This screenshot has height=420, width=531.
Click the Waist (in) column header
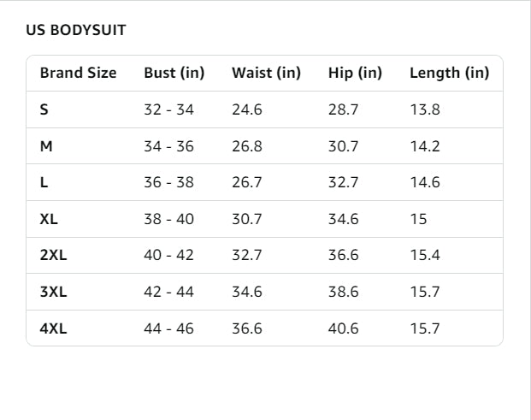266,73
